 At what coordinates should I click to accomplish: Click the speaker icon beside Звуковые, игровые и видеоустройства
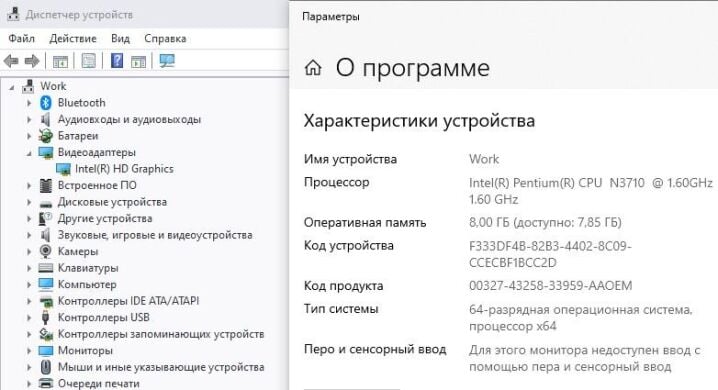click(x=45, y=235)
